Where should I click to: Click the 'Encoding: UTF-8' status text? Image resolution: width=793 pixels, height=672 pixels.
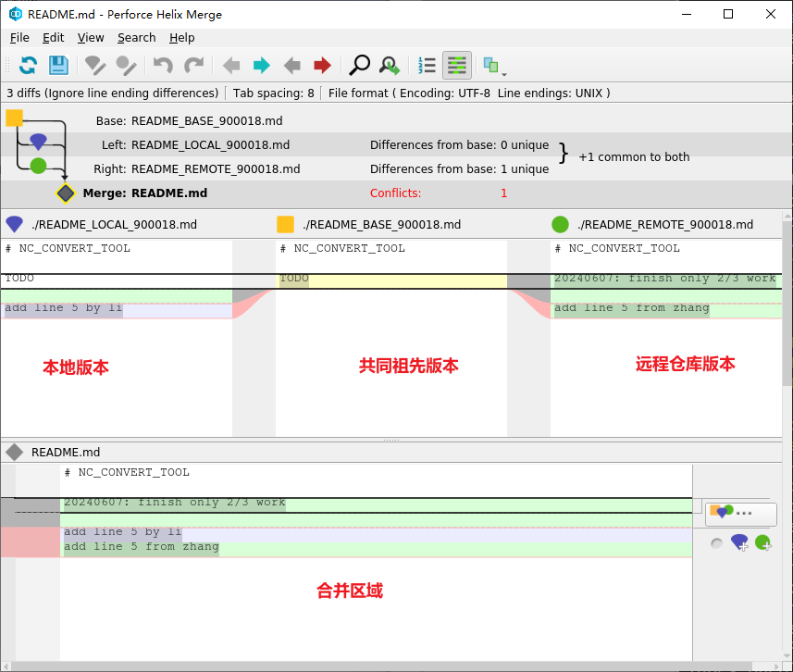[x=445, y=93]
